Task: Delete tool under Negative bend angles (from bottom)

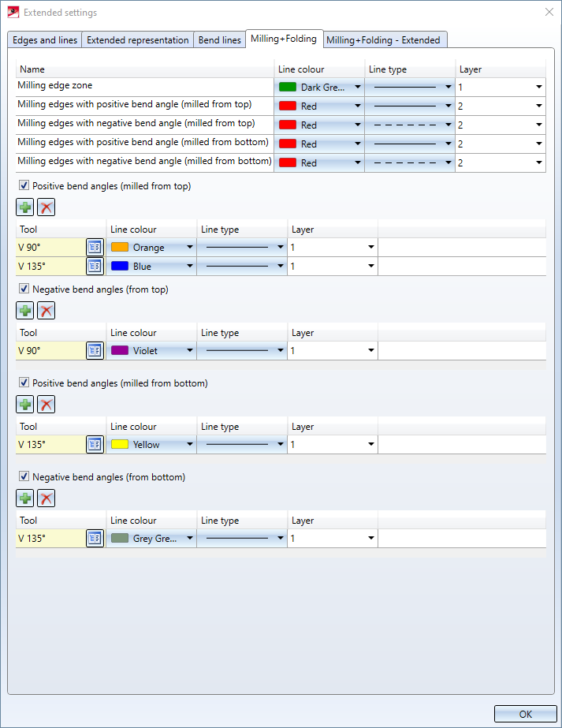Action: [x=46, y=498]
